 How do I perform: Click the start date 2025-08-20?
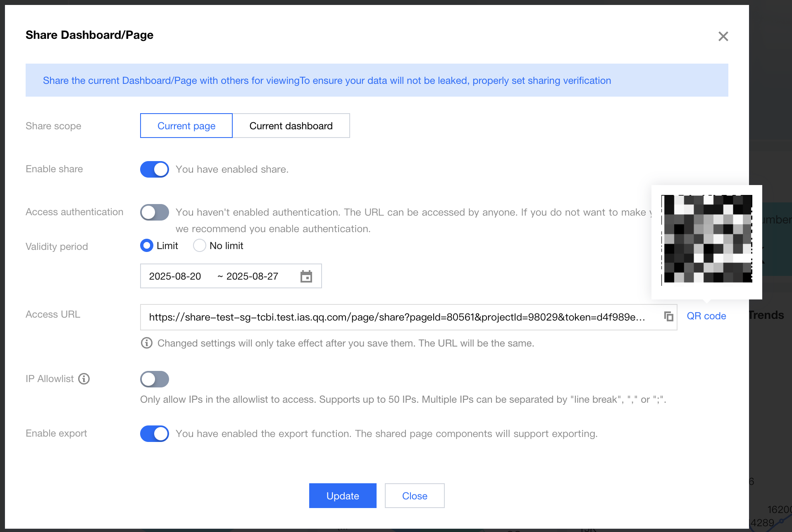[175, 276]
